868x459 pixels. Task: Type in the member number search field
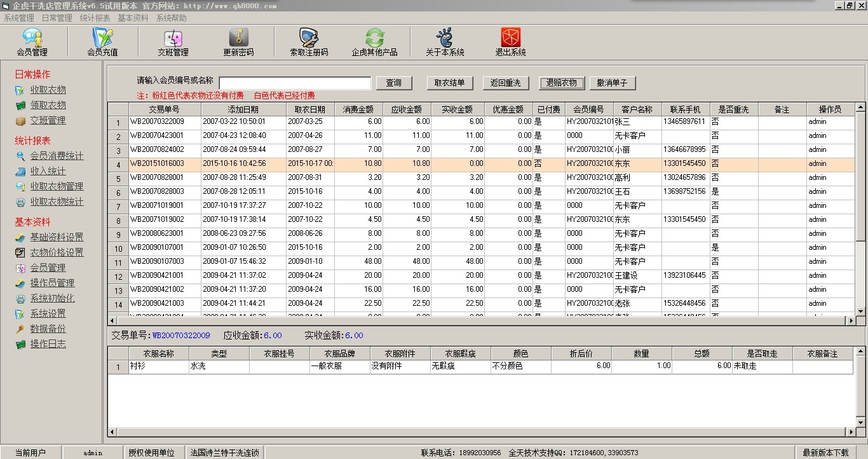[295, 83]
